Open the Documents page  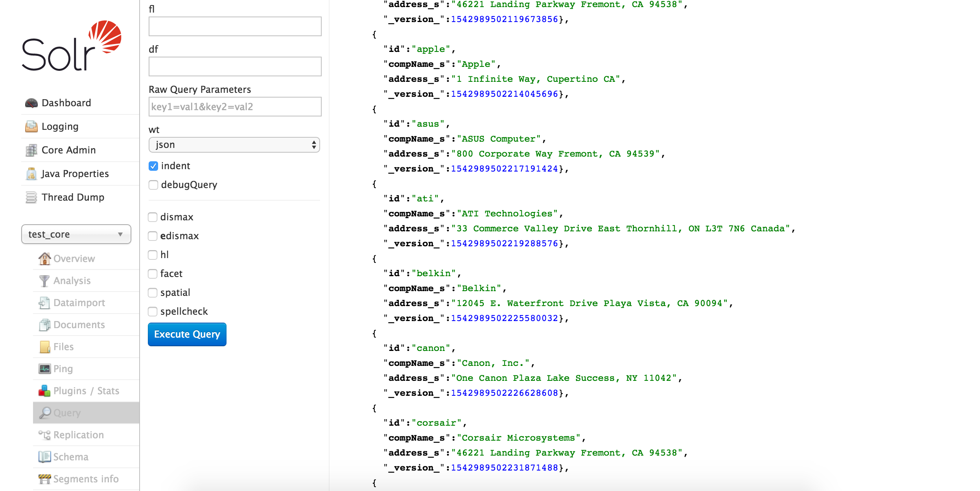(79, 325)
